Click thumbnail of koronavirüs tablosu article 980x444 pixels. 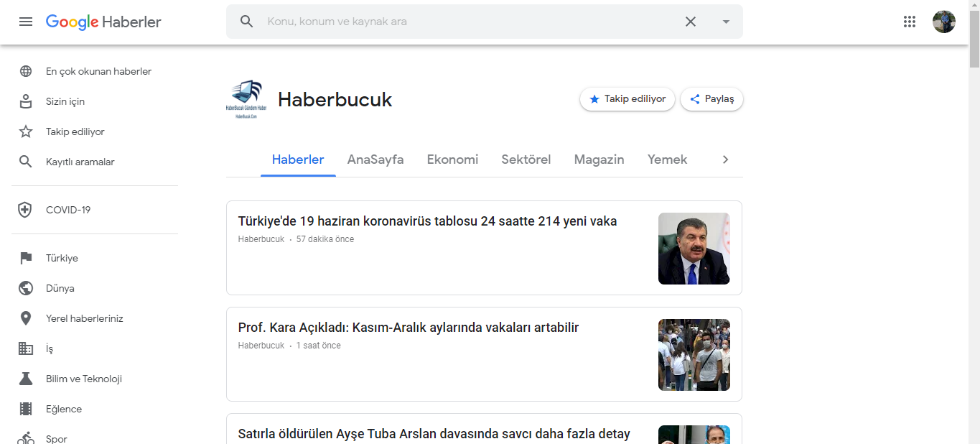point(694,249)
